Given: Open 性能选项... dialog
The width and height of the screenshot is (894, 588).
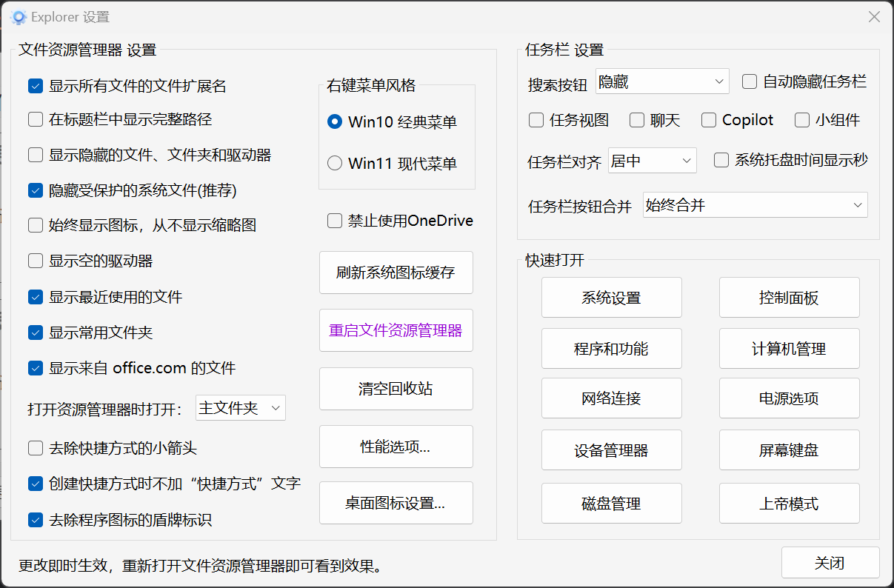Looking at the screenshot, I should pos(396,447).
